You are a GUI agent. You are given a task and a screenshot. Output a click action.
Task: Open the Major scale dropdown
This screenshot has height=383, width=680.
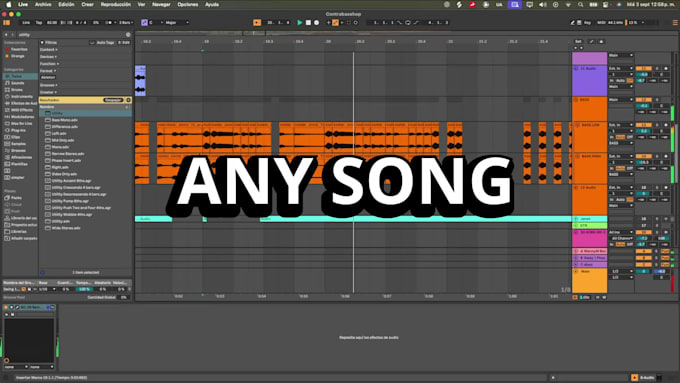tap(177, 23)
